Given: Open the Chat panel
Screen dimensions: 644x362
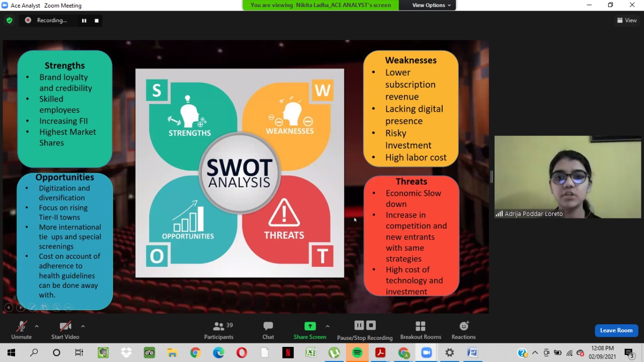Looking at the screenshot, I should pos(268,330).
